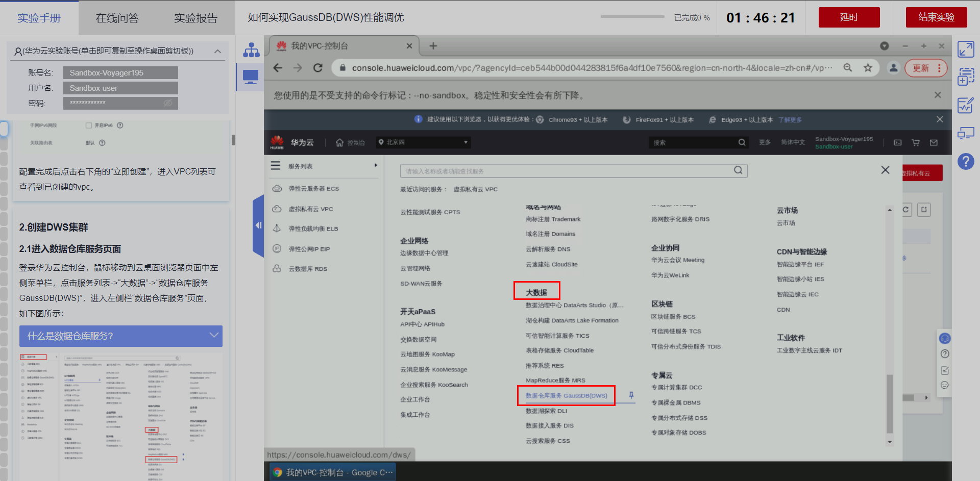This screenshot has height=481, width=980.
Task: Switch to 在线问答 tab
Action: tap(117, 18)
